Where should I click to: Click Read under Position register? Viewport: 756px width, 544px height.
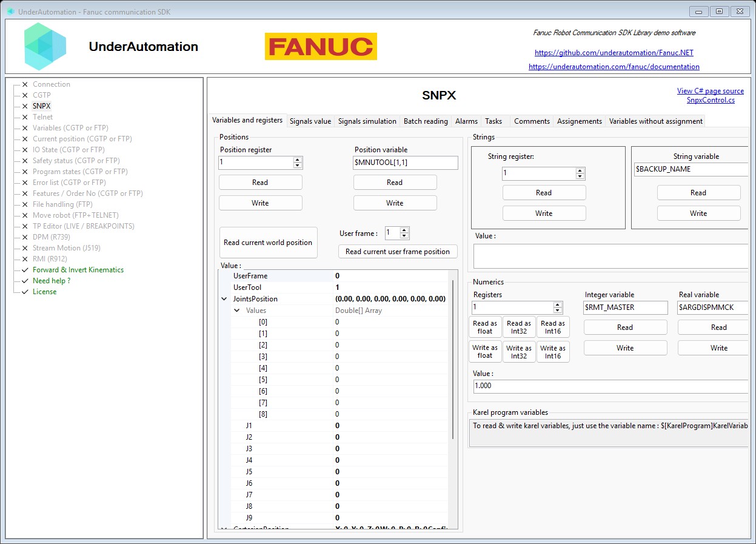260,183
